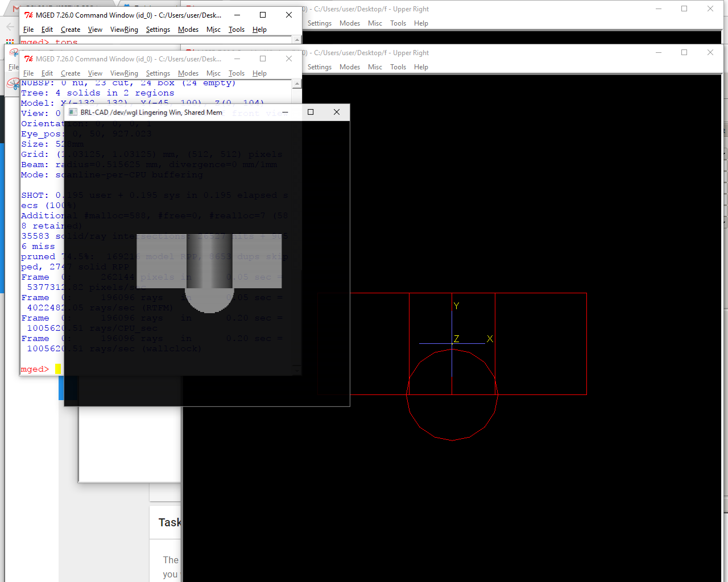Minimize the BRL-CAD /dev/wgl framebuffer window

pos(285,112)
